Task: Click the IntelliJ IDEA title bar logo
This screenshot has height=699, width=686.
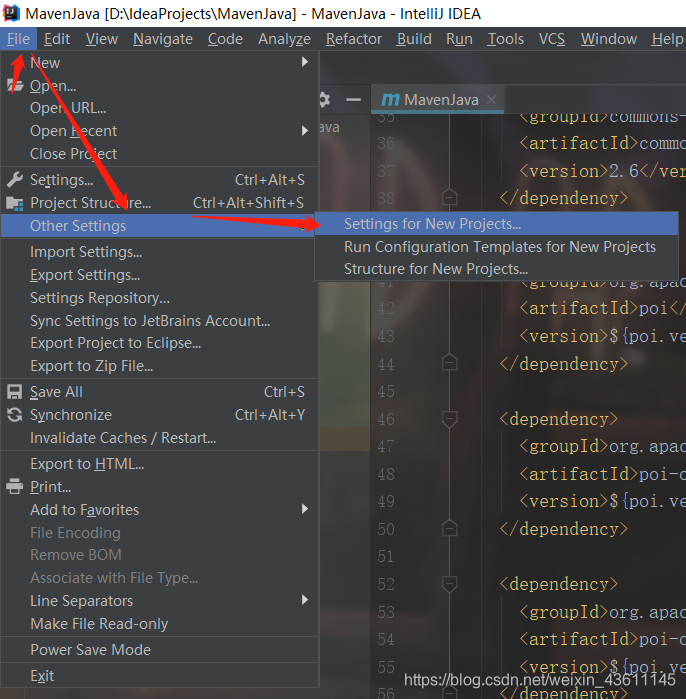Action: pos(11,13)
